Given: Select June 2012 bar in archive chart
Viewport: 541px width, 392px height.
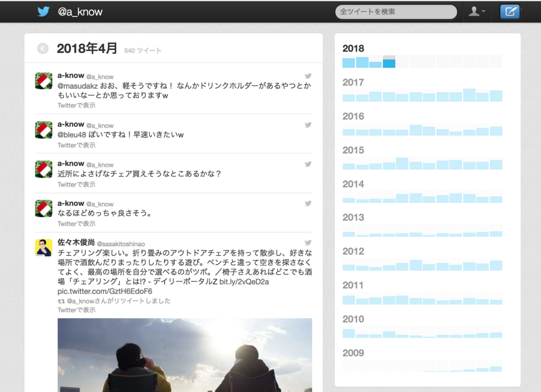Looking at the screenshot, I should 416,265.
